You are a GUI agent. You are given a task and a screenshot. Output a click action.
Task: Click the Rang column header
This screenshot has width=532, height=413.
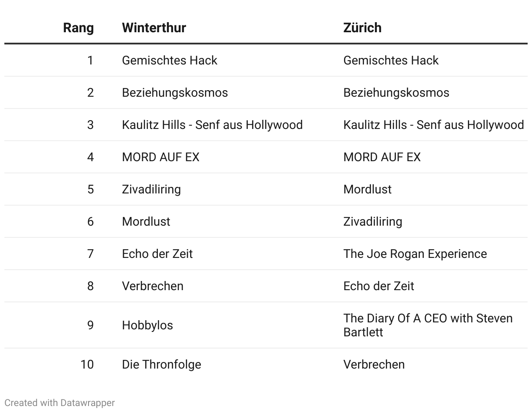(78, 28)
